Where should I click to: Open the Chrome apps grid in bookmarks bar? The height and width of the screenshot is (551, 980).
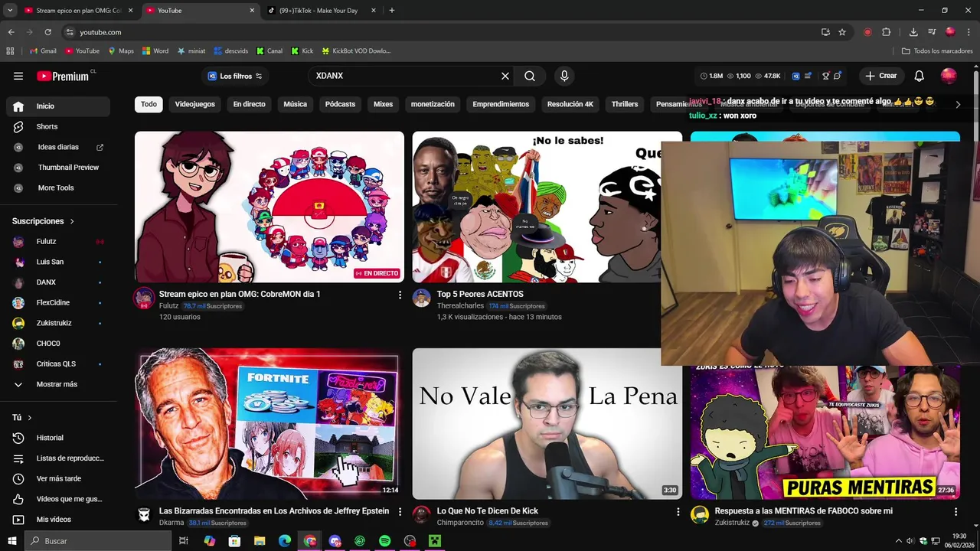10,51
